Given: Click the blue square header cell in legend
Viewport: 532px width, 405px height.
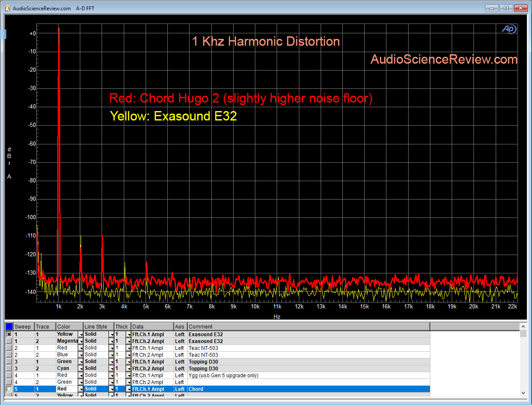Looking at the screenshot, I should (9, 327).
